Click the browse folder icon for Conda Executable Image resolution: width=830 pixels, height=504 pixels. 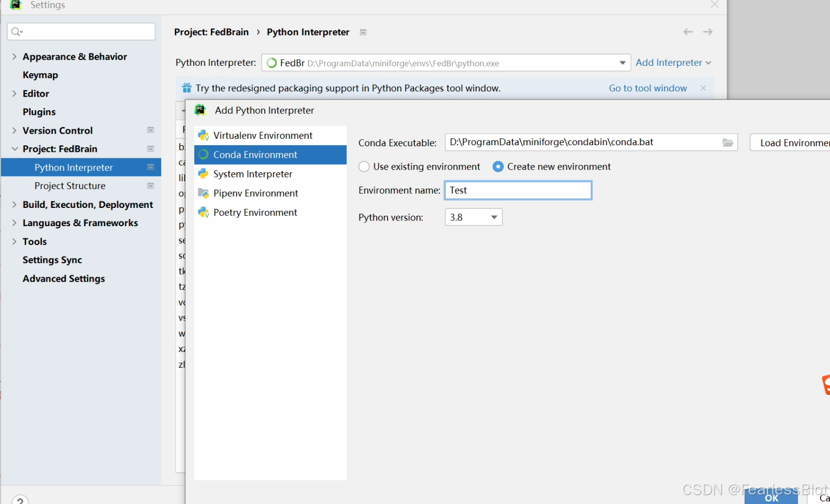(728, 143)
